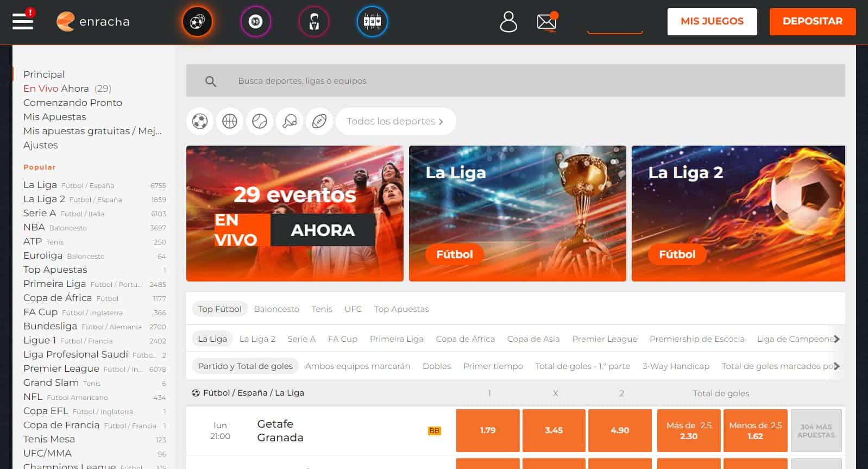The image size is (868, 469).
Task: Open NFL Fútbol Americano
Action: coord(95,397)
